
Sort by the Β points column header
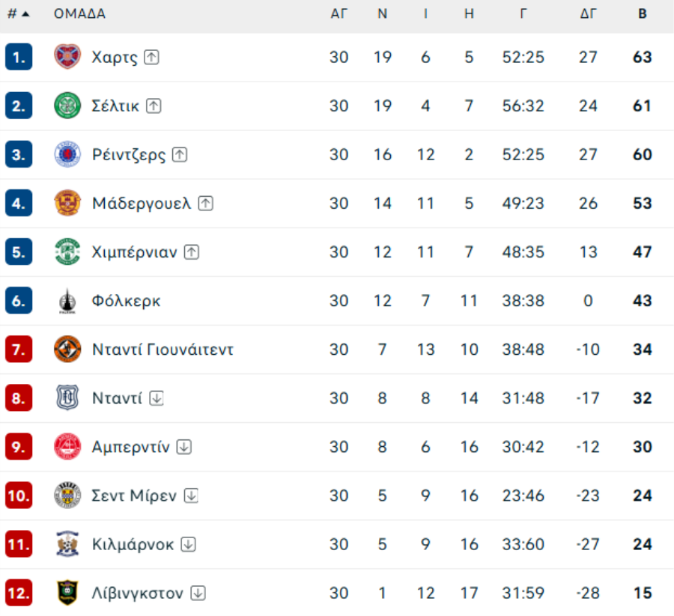642,13
